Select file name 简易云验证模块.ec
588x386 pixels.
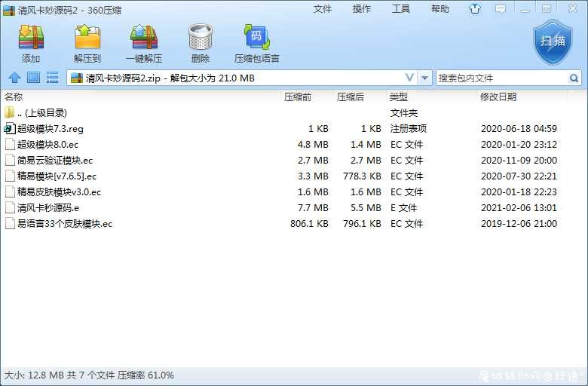click(55, 160)
